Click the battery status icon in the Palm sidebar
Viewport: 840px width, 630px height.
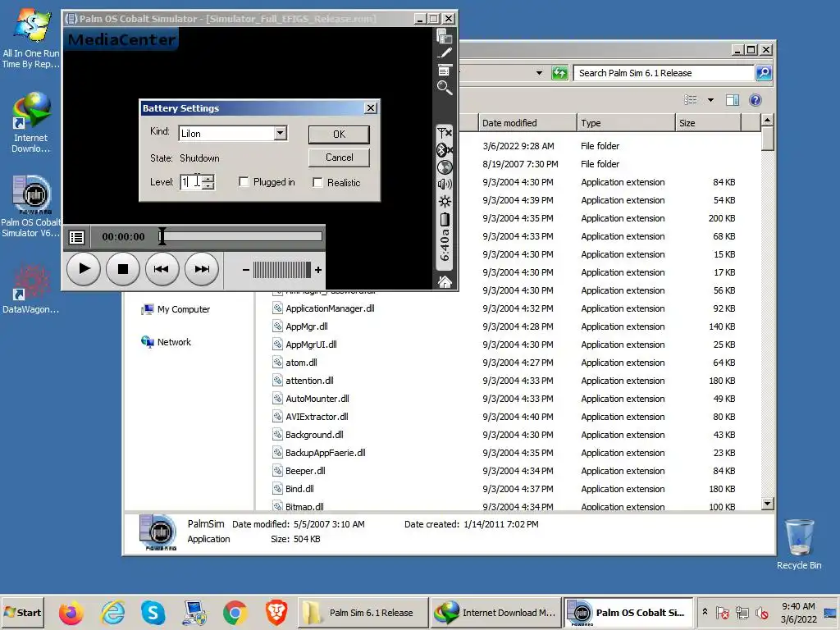(x=444, y=219)
